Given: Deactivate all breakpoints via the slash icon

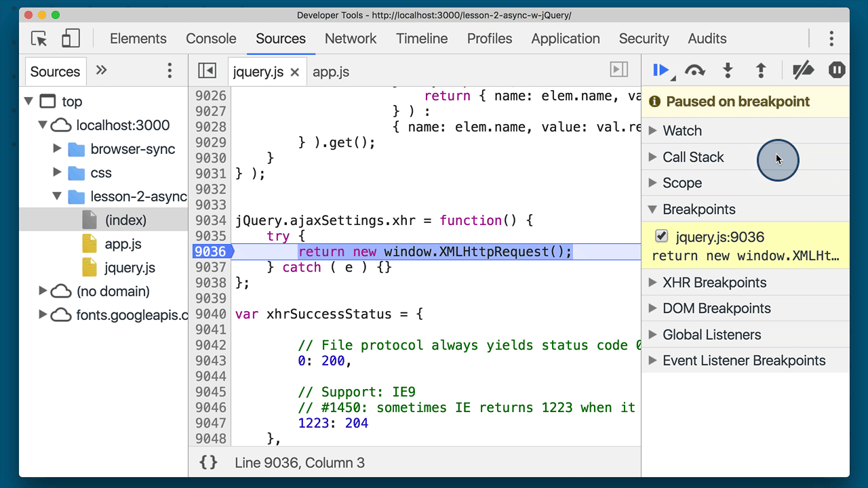Looking at the screenshot, I should click(x=803, y=70).
